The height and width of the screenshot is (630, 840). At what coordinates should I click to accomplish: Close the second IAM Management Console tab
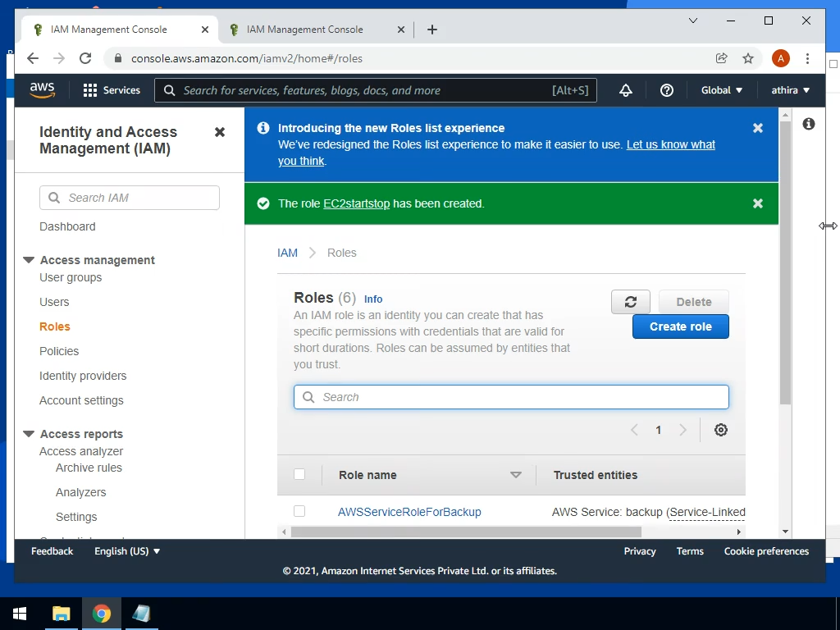(400, 30)
